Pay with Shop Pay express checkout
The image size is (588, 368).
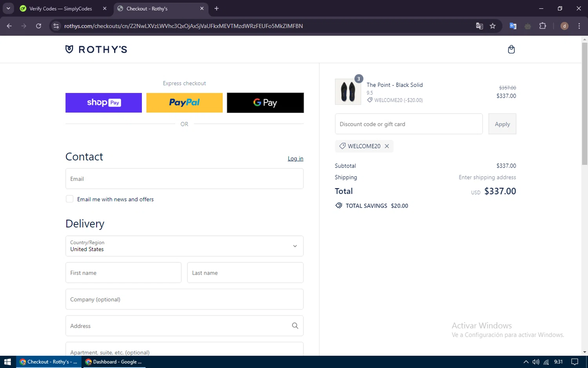tap(103, 103)
